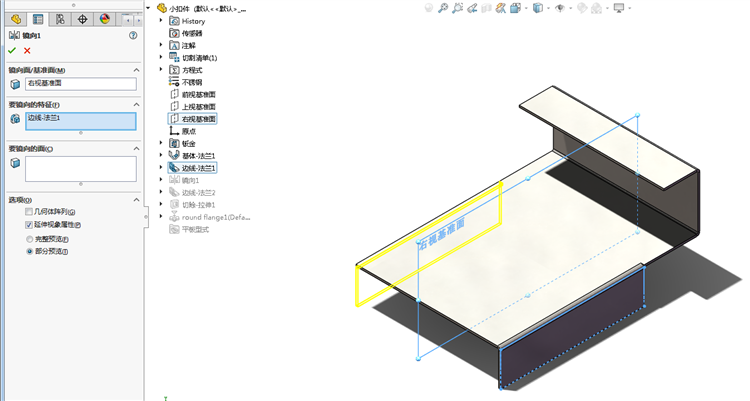Click the right tab scroll arrow
The height and width of the screenshot is (401, 750).
pyautogui.click(x=139, y=20)
